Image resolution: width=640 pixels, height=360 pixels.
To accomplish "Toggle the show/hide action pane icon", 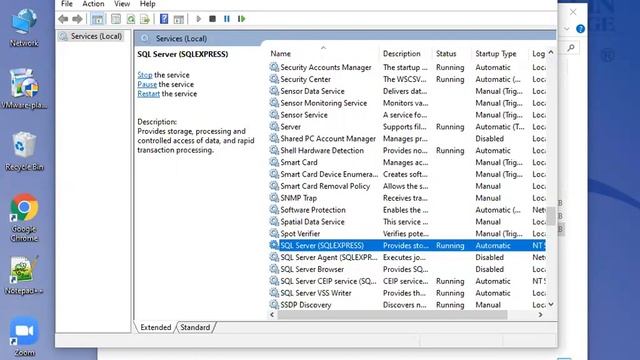I will pos(179,19).
